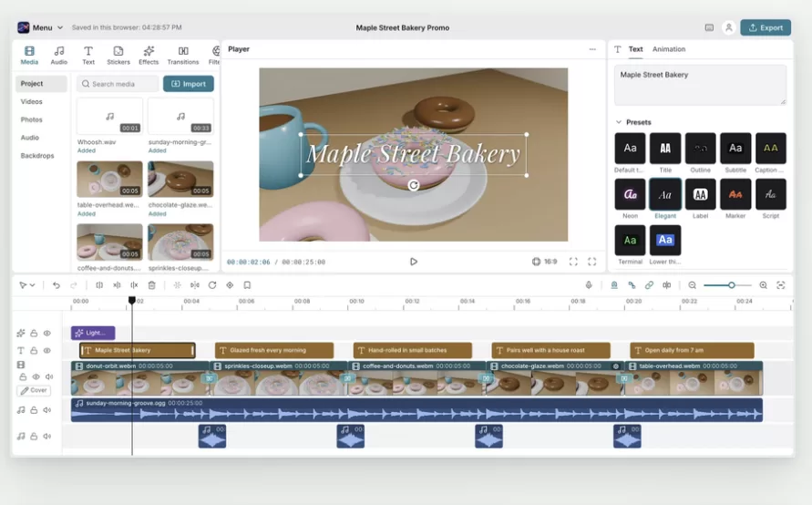Open the Transitions panel icon
Viewport: 812px width, 505px height.
tap(183, 55)
